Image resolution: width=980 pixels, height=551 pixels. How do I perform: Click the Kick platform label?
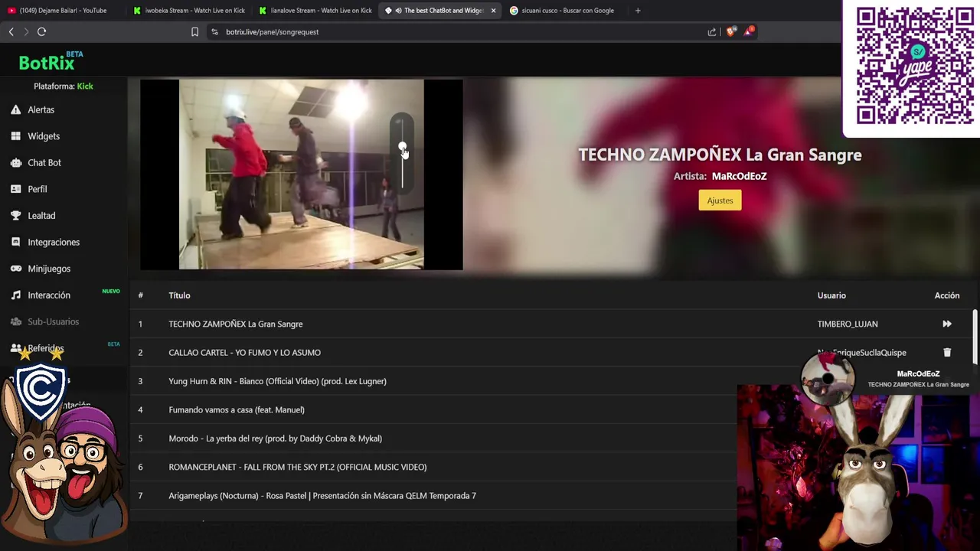click(85, 86)
